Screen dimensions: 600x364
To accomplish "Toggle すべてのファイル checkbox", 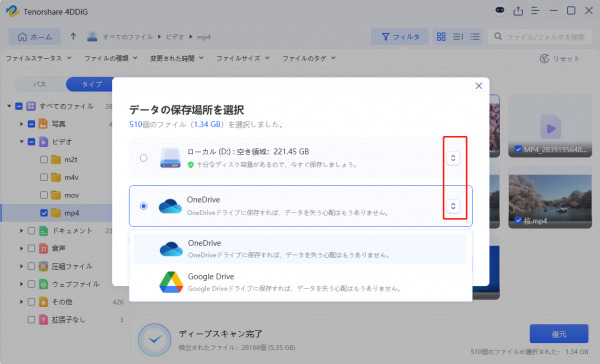I will [x=19, y=106].
